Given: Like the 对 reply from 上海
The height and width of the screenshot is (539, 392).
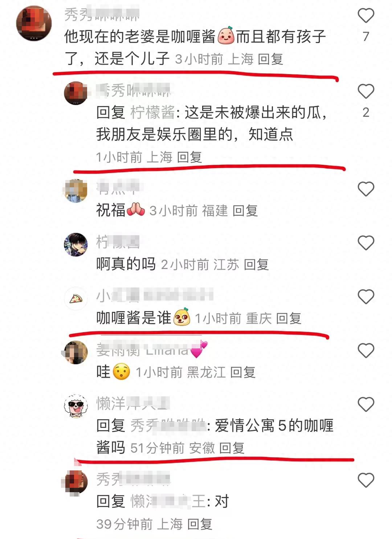Looking at the screenshot, I should coord(366,480).
